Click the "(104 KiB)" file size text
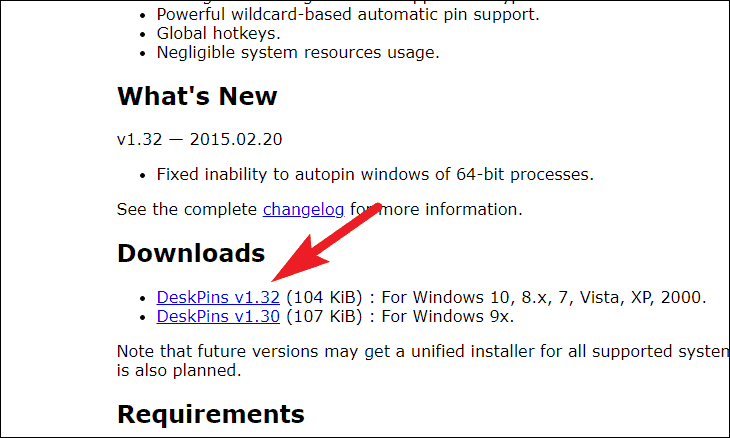This screenshot has height=438, width=730. 324,297
